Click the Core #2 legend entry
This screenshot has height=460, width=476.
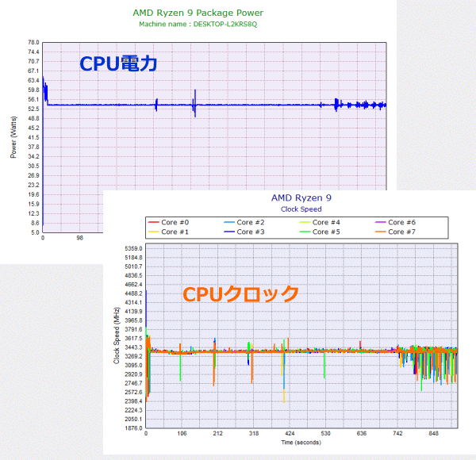(x=244, y=222)
